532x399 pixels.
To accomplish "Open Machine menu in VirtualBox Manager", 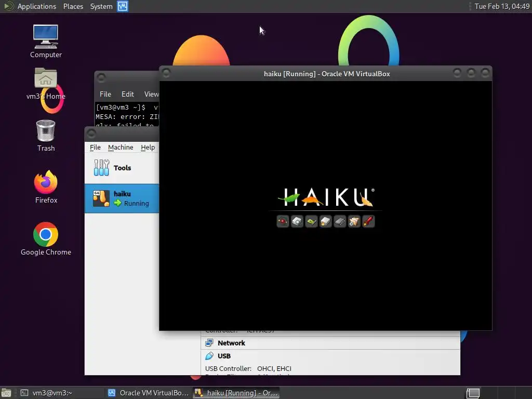I will [x=121, y=147].
